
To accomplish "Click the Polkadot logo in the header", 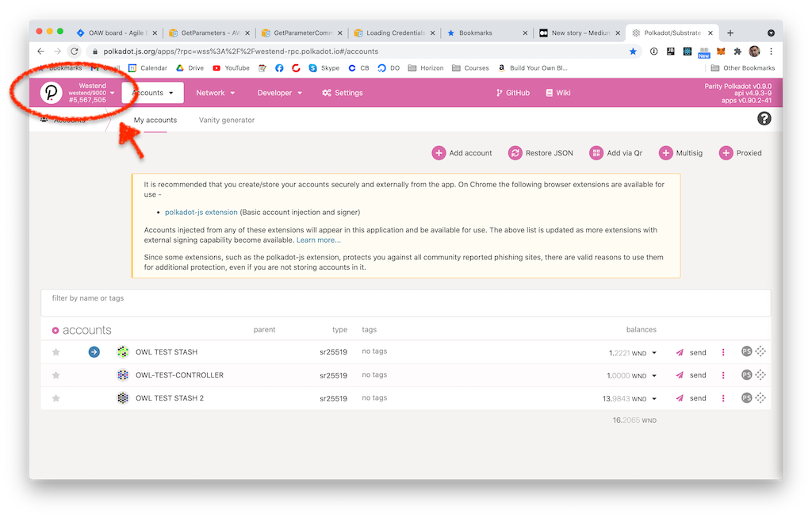I will tap(52, 93).
